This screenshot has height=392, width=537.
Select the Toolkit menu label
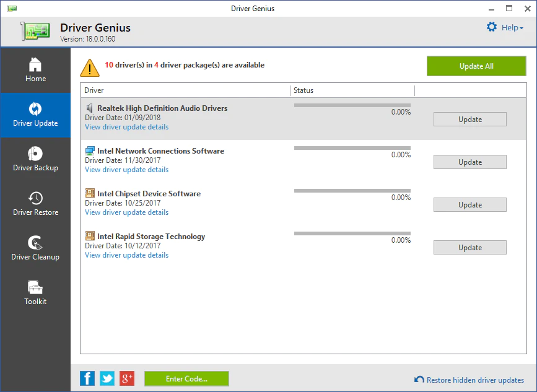35,302
